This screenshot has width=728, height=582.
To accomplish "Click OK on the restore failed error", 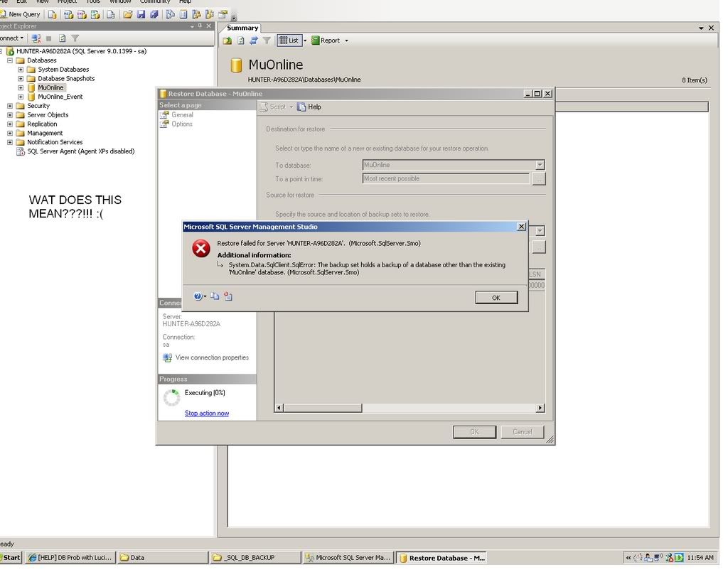I will tap(496, 298).
